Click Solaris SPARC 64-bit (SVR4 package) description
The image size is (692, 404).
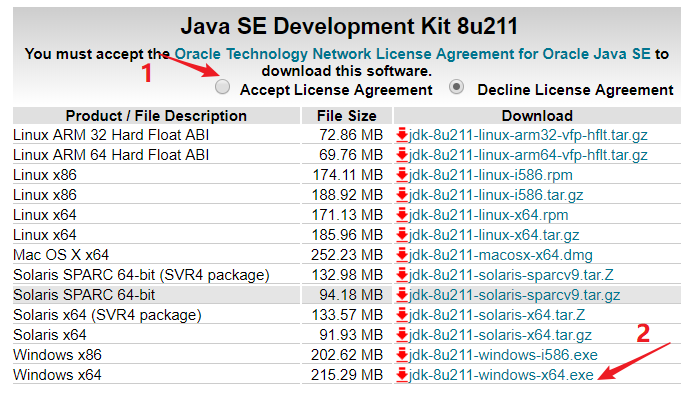pyautogui.click(x=141, y=275)
